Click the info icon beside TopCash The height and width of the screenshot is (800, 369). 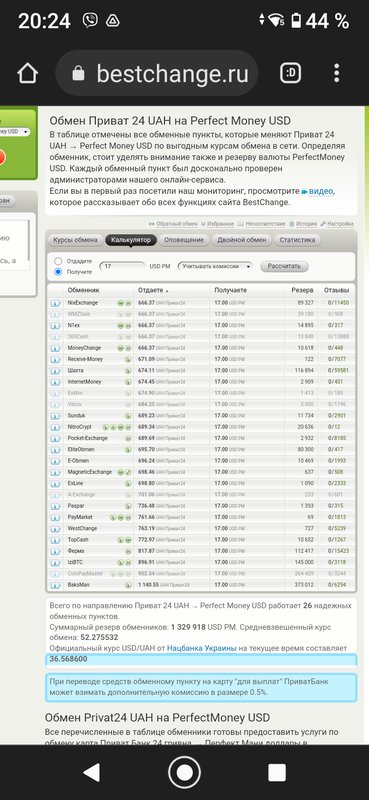55,540
